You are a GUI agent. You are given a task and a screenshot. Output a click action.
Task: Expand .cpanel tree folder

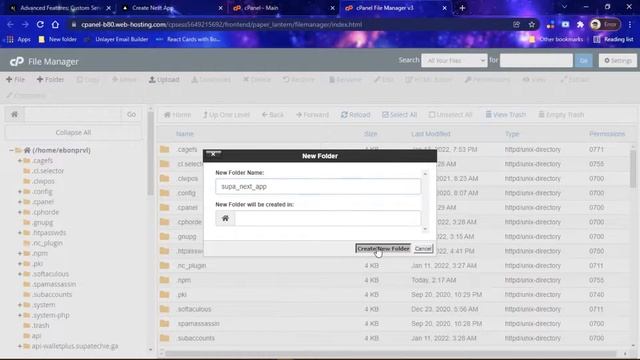(x=20, y=202)
